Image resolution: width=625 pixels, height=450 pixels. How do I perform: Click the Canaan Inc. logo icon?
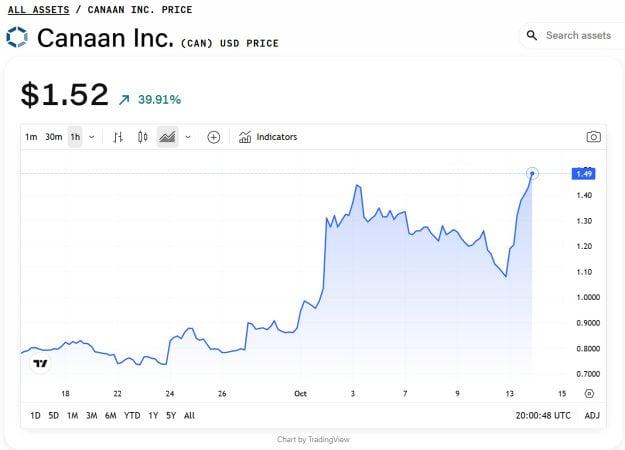click(x=17, y=38)
